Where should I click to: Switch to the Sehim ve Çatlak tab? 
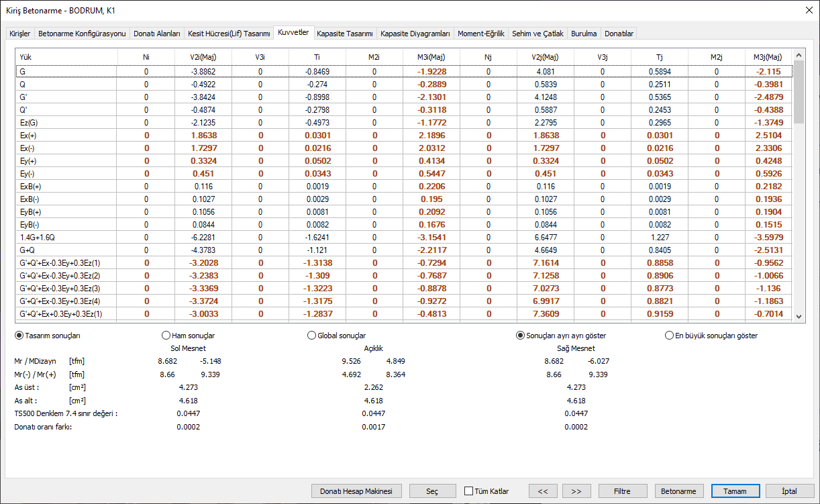[x=537, y=34]
